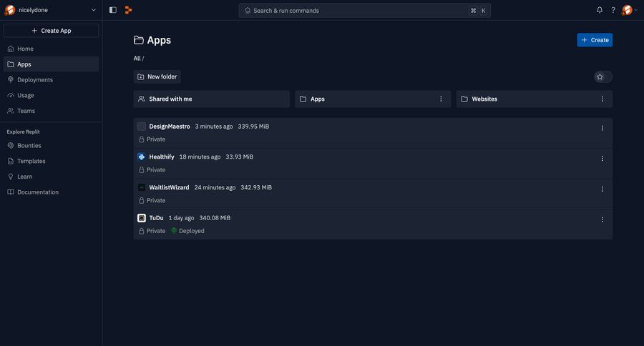644x346 pixels.
Task: Click the TuDu app icon
Action: coord(141,218)
